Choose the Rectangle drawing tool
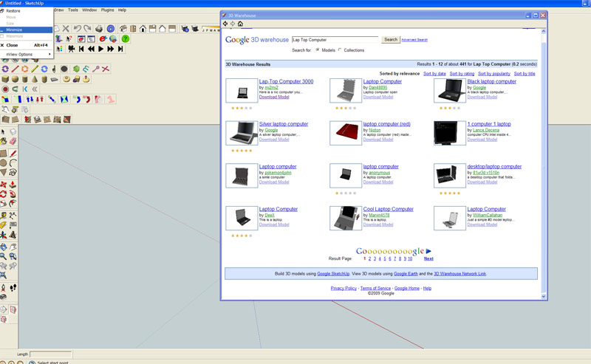The image size is (591, 364). 4,154
